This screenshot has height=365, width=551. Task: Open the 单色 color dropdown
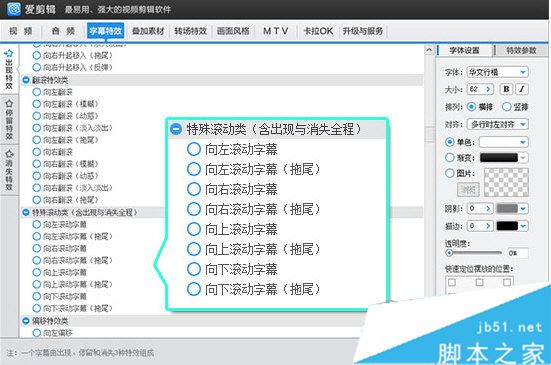pyautogui.click(x=504, y=142)
